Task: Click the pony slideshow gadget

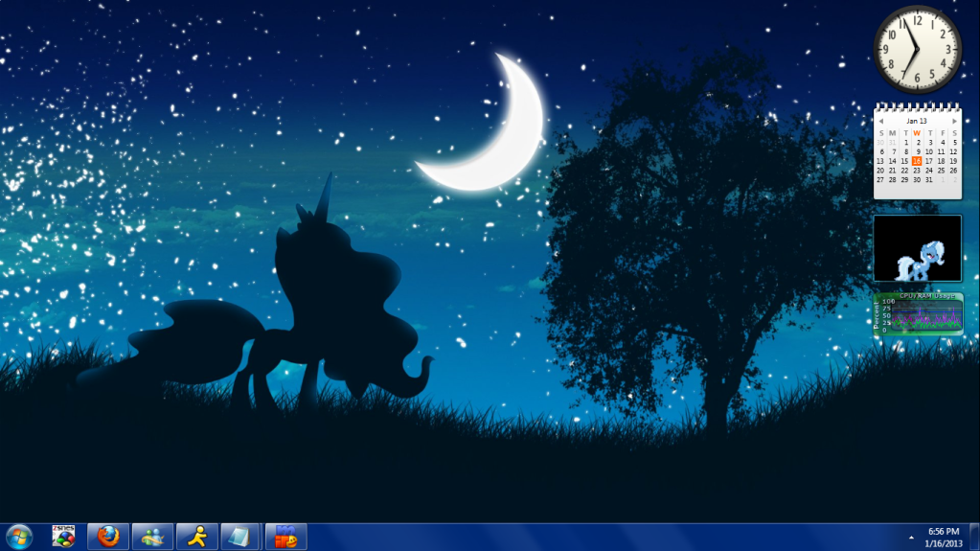Action: [917, 248]
